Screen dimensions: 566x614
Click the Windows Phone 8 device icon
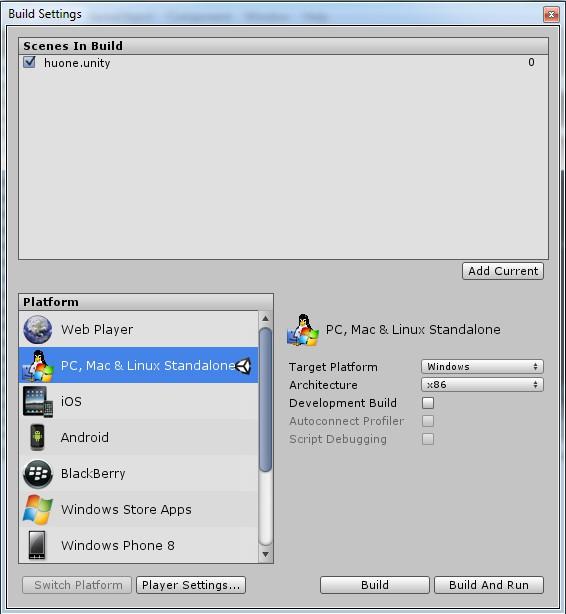38,545
